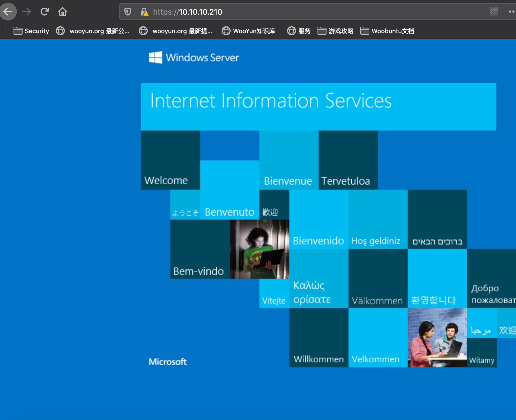This screenshot has width=516, height=420.
Task: Click the Välkommen tile
Action: pyautogui.click(x=378, y=278)
